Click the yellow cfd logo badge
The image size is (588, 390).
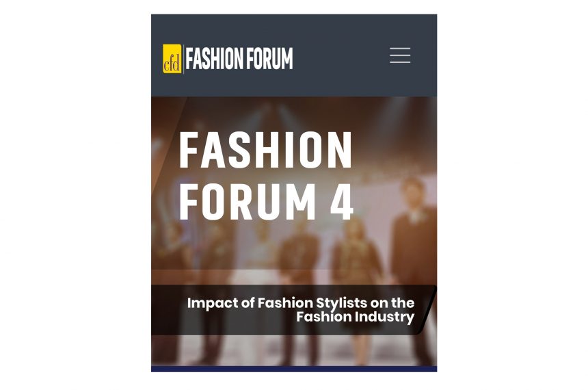coord(172,59)
